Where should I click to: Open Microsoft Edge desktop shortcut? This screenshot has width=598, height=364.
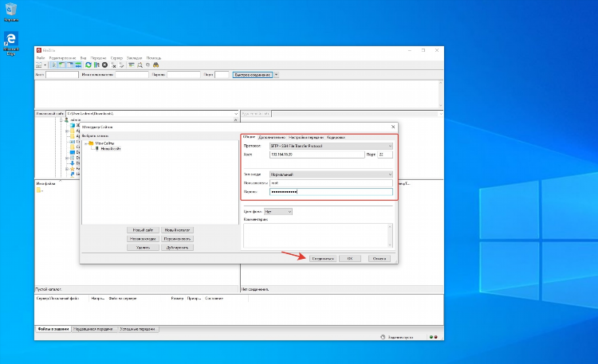(11, 44)
